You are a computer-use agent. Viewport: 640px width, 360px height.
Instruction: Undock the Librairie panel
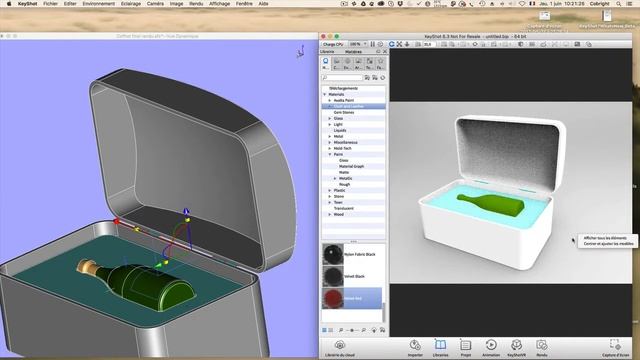tap(378, 52)
